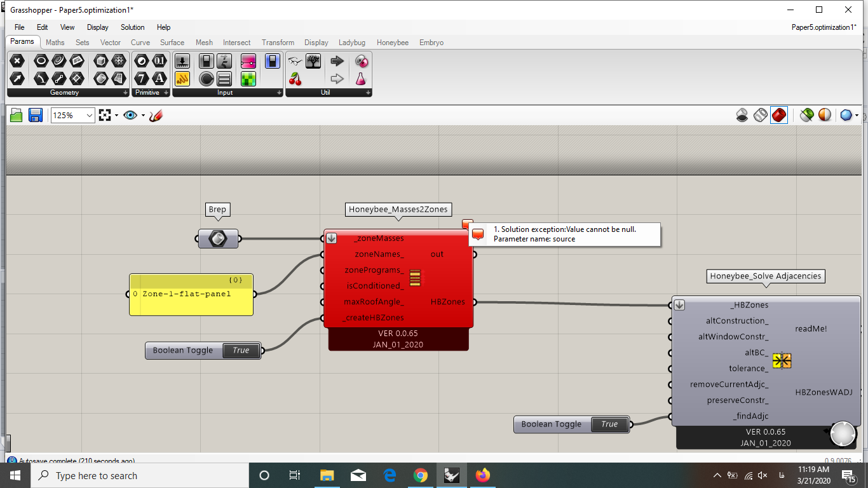The height and width of the screenshot is (488, 868).
Task: Pick the pink flask icon in Util
Action: (x=361, y=79)
